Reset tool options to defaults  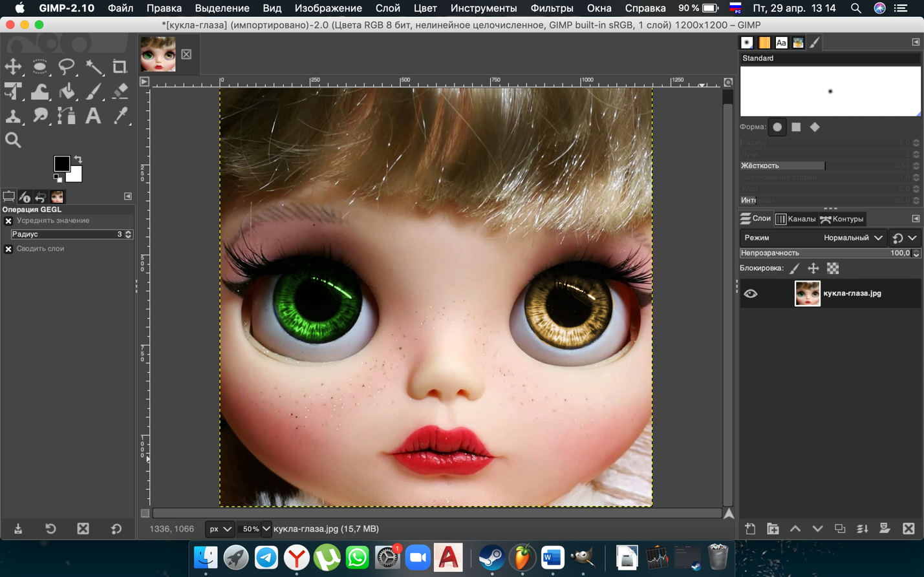click(116, 529)
